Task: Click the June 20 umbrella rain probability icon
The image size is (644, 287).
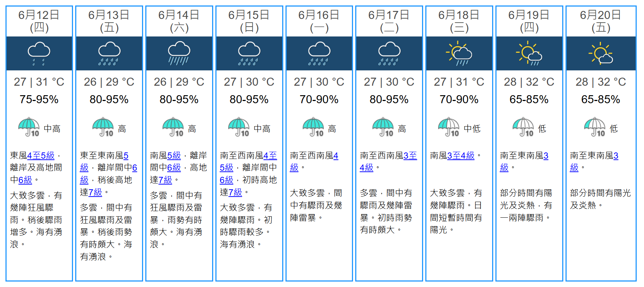Action: pos(595,127)
